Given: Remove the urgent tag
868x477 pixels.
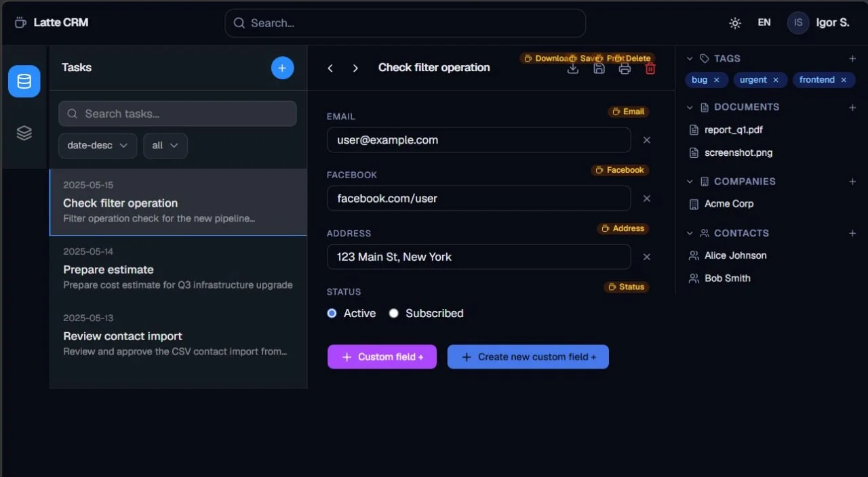Looking at the screenshot, I should [x=776, y=80].
